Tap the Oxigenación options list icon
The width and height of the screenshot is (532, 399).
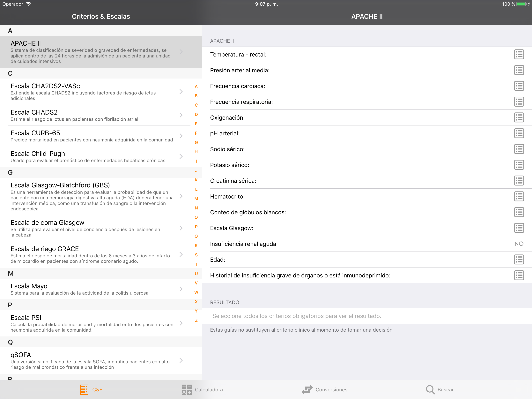tap(519, 118)
